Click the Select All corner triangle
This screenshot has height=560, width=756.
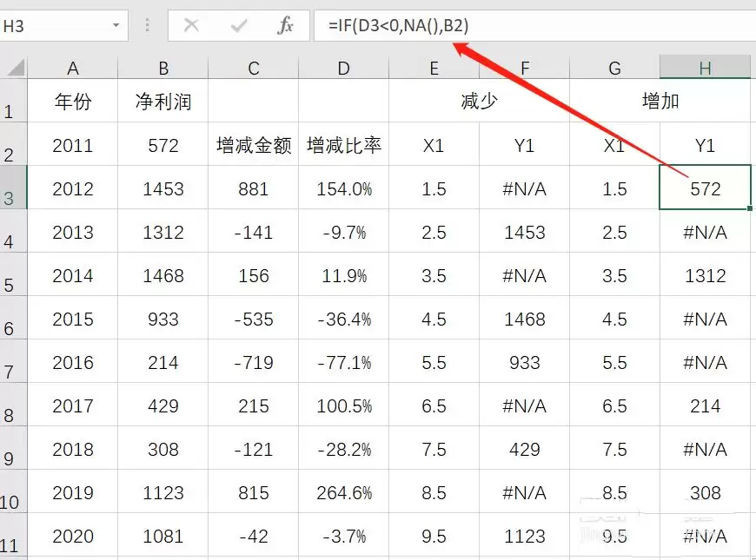[x=14, y=68]
